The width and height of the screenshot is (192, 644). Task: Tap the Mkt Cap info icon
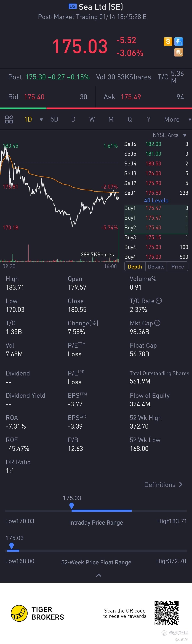157,323
